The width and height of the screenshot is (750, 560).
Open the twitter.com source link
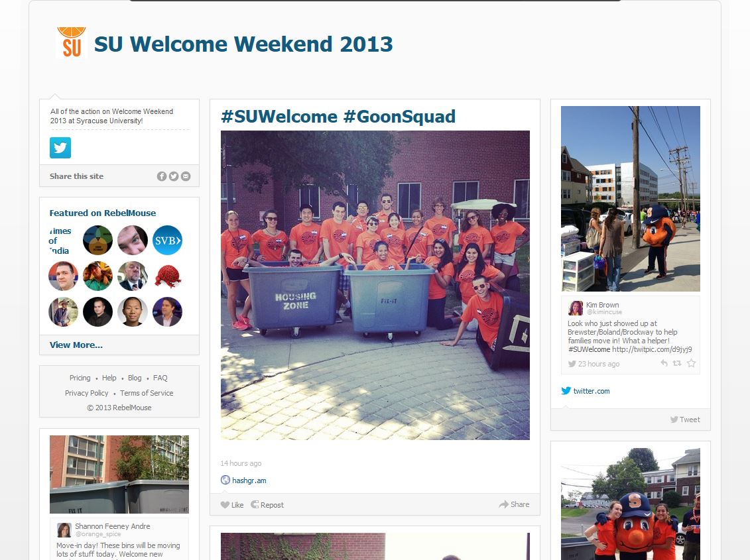[x=586, y=391]
